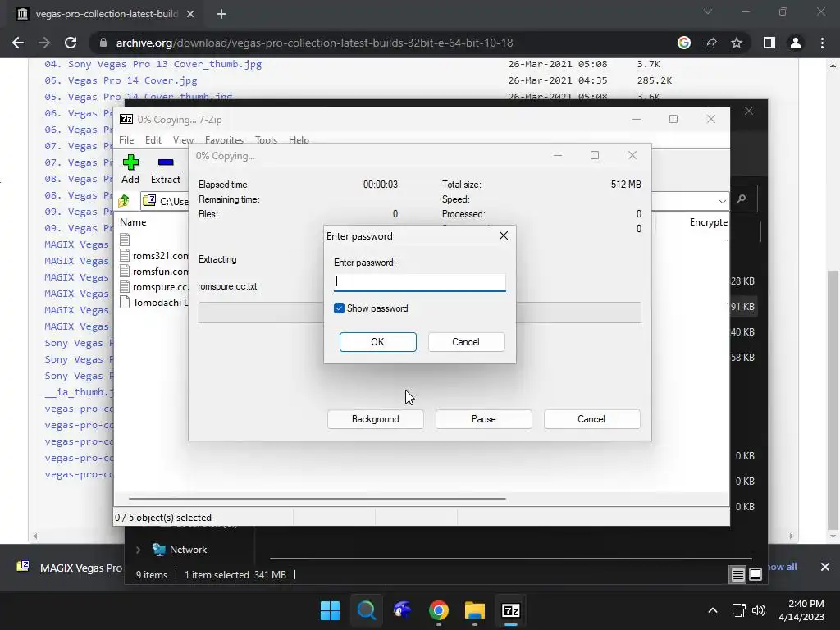Click the Encrypted column header in 7-Zip

(x=708, y=221)
